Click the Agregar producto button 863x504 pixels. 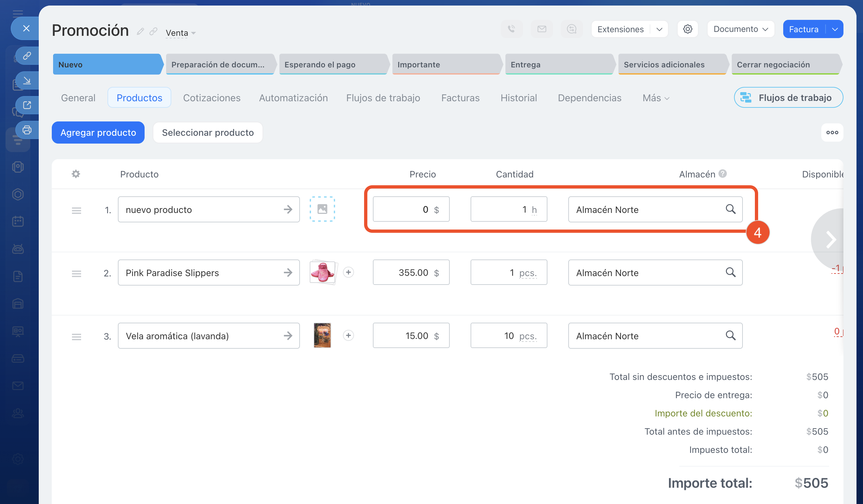pyautogui.click(x=98, y=133)
